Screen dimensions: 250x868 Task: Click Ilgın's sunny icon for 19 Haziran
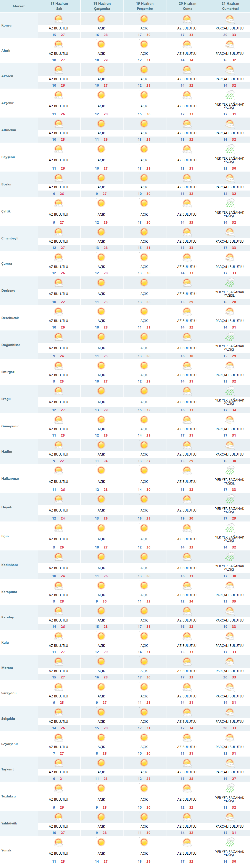[x=144, y=528]
